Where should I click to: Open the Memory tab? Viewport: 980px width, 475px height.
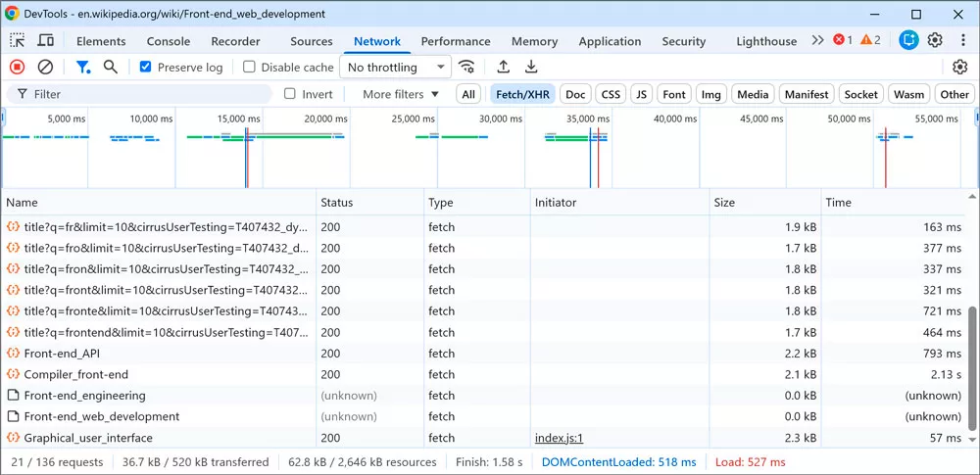coord(534,41)
